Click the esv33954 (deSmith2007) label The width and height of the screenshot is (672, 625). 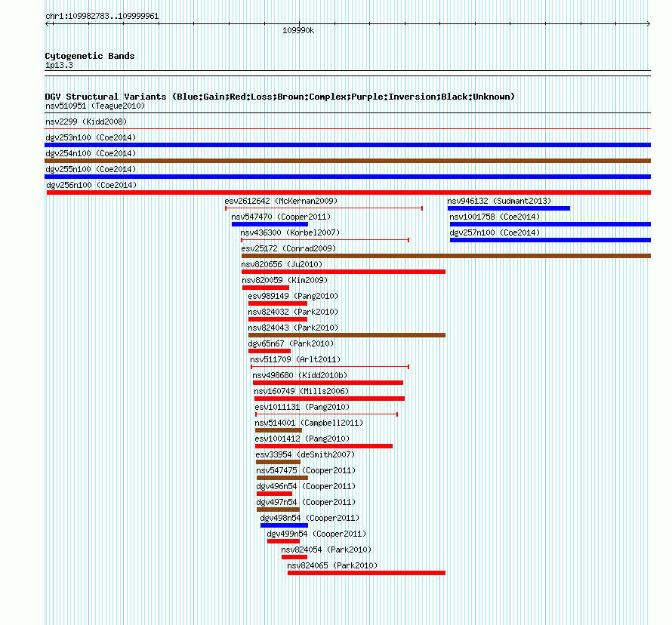coord(306,454)
